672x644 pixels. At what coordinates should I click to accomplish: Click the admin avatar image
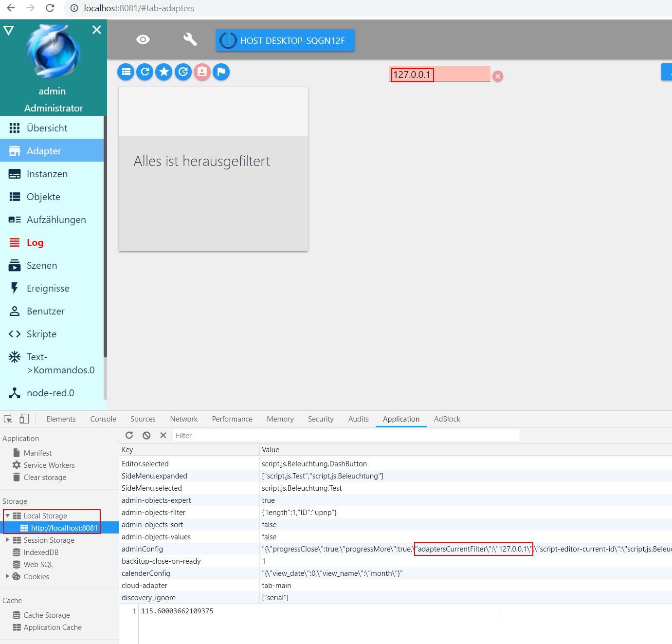(x=53, y=52)
